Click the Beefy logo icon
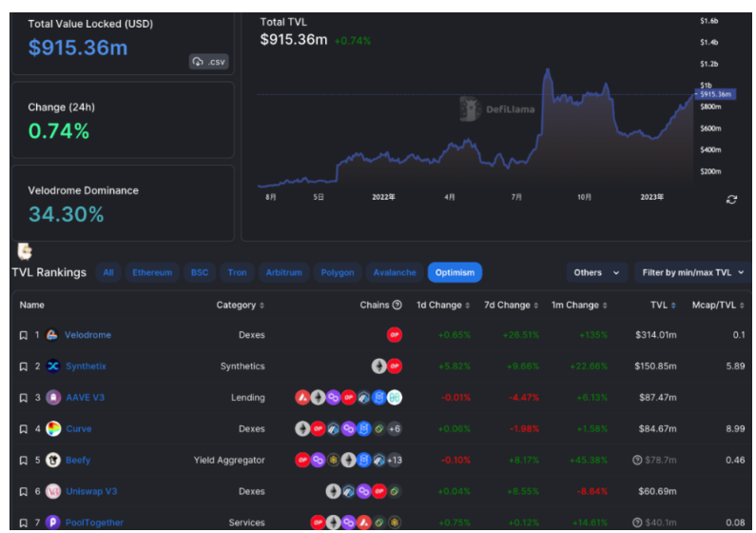The height and width of the screenshot is (533, 756). (x=53, y=460)
